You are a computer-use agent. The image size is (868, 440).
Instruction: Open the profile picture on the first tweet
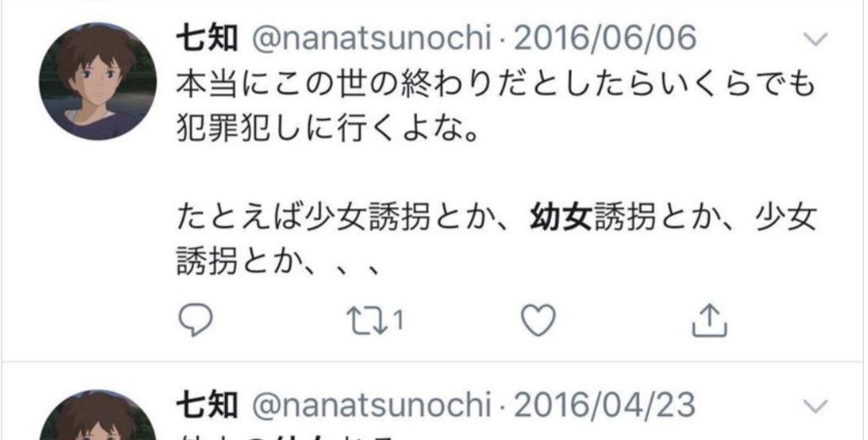[x=98, y=81]
